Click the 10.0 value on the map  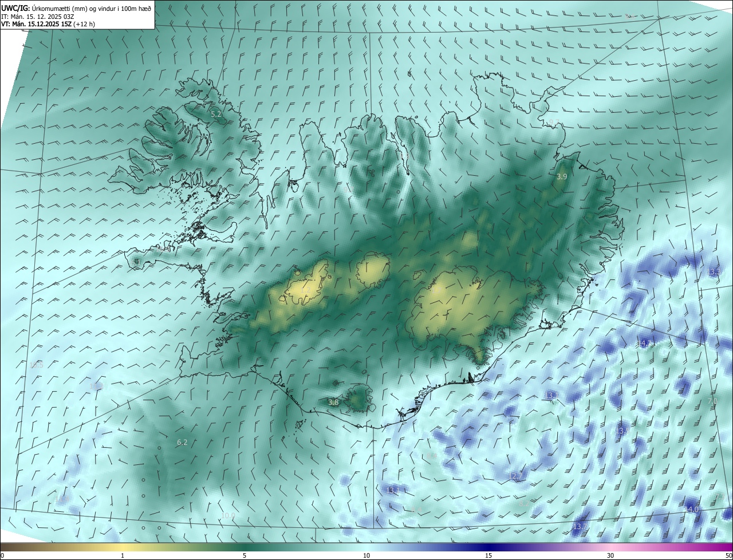pyautogui.click(x=228, y=515)
